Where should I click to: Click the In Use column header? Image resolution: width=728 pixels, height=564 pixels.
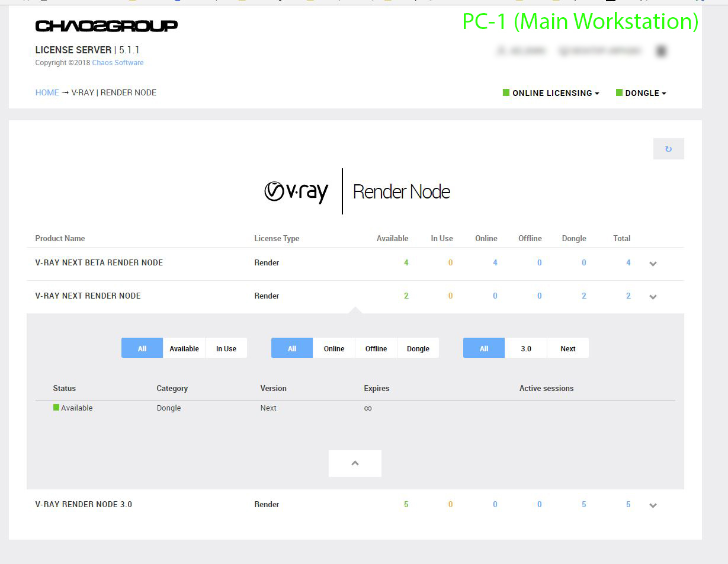442,238
